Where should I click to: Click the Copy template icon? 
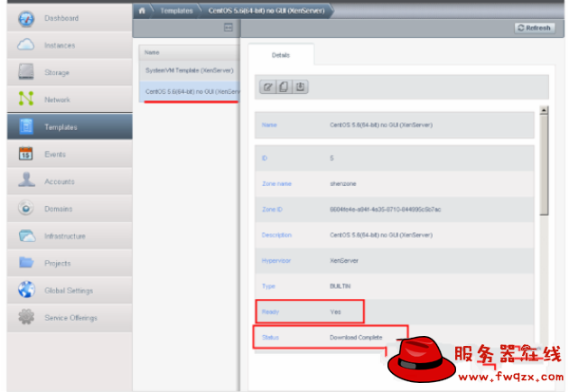284,87
